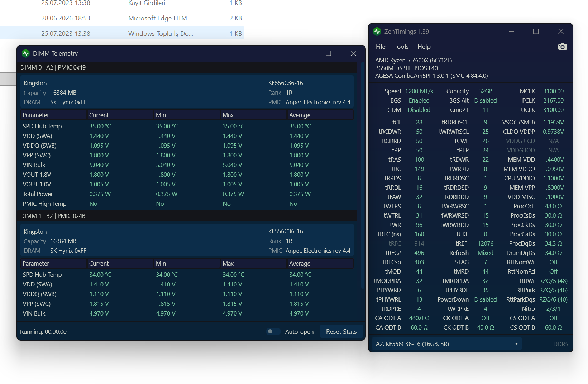
Task: Click the DIMM Telemetry app logo icon
Action: (25, 53)
